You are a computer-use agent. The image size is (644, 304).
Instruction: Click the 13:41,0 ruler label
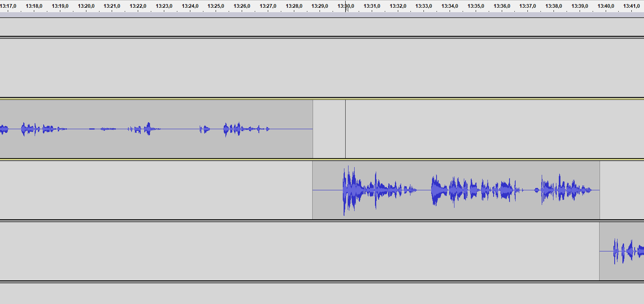[631, 6]
